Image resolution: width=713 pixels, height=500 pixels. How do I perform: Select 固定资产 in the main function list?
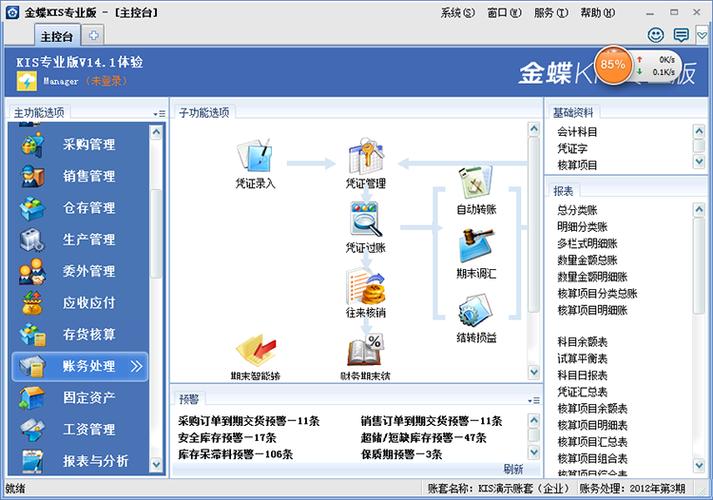(x=80, y=398)
